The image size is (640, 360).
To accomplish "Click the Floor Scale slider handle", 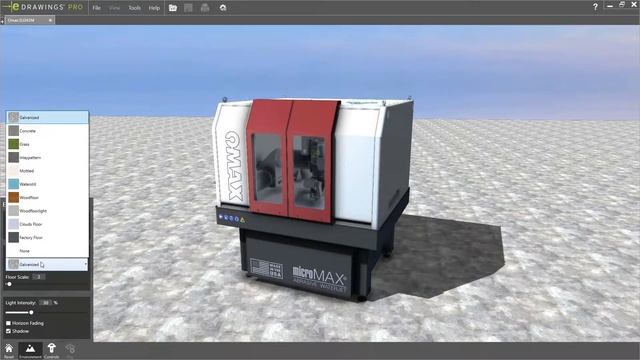I will [x=9, y=284].
